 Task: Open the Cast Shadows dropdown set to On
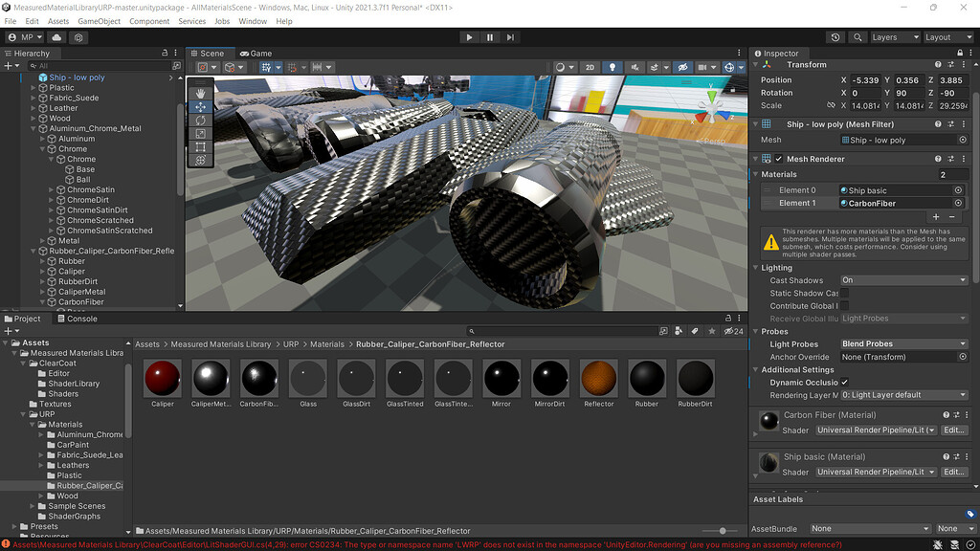tap(902, 280)
